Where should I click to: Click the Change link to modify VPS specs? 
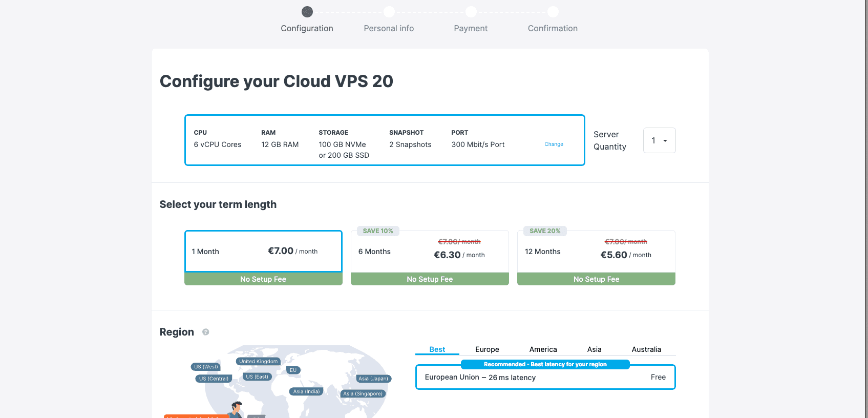click(x=554, y=144)
